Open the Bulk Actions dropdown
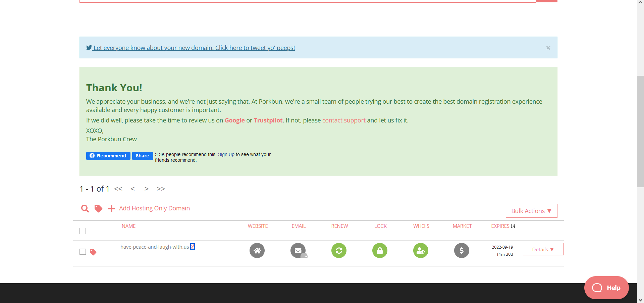This screenshot has height=303, width=644. [531, 211]
